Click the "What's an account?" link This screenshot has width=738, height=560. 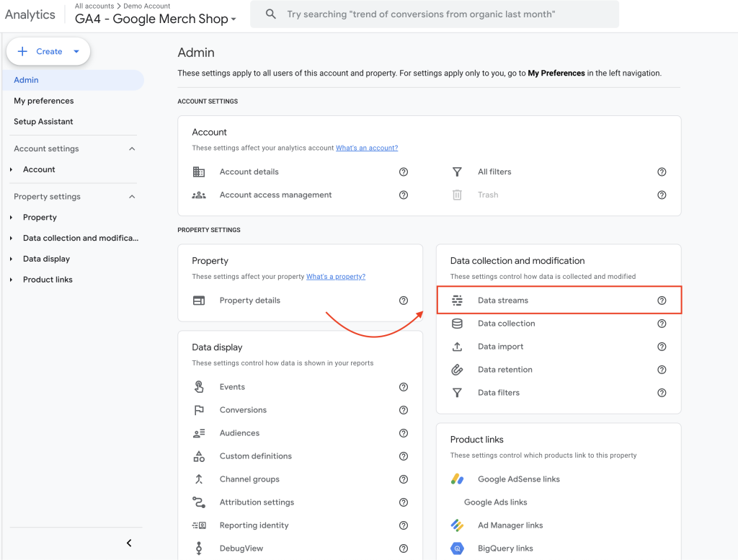point(367,148)
